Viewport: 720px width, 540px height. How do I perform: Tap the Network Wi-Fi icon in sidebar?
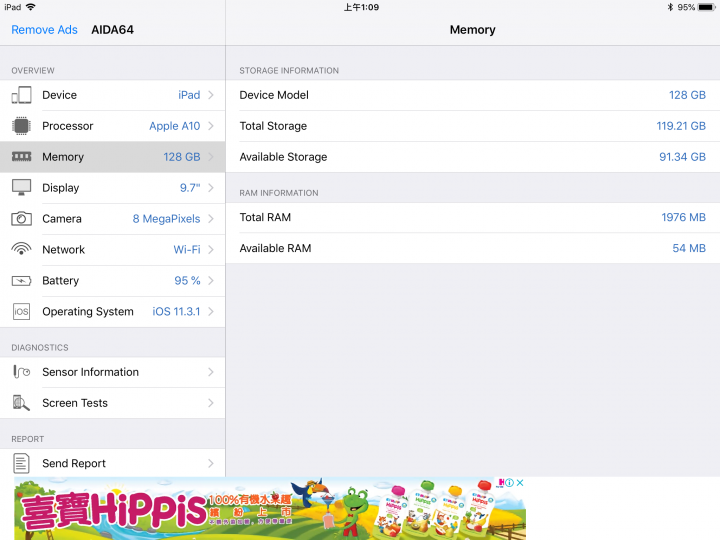point(21,248)
